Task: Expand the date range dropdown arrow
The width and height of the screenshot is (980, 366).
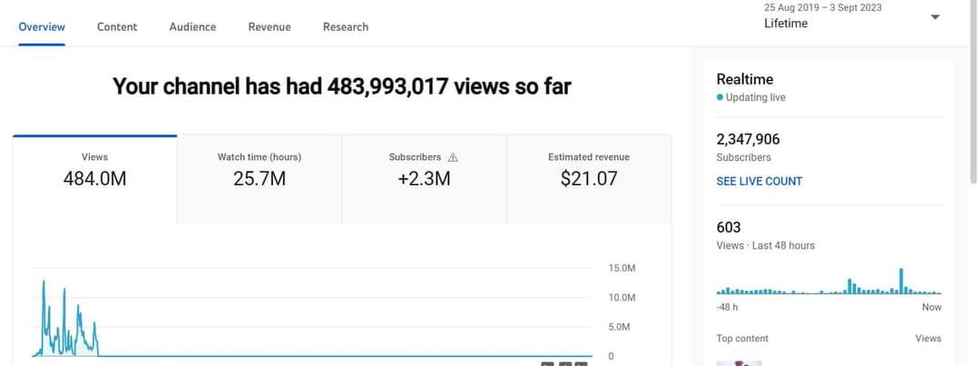Action: 936,17
